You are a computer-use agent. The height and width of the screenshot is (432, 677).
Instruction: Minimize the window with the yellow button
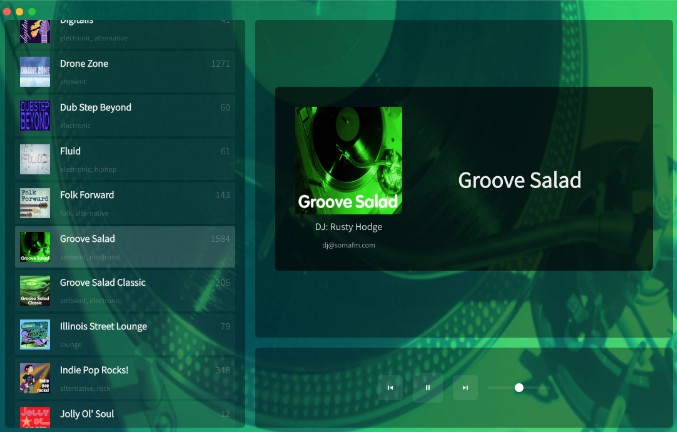[x=19, y=11]
